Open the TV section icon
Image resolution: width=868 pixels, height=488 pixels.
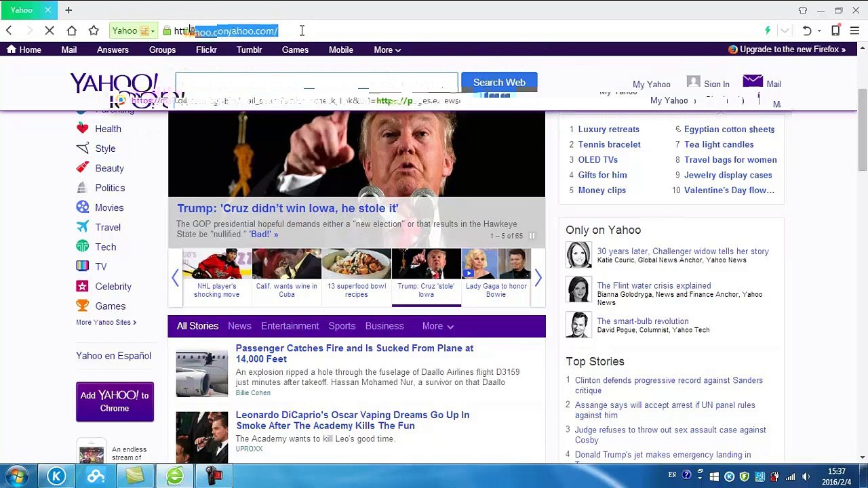(x=83, y=266)
